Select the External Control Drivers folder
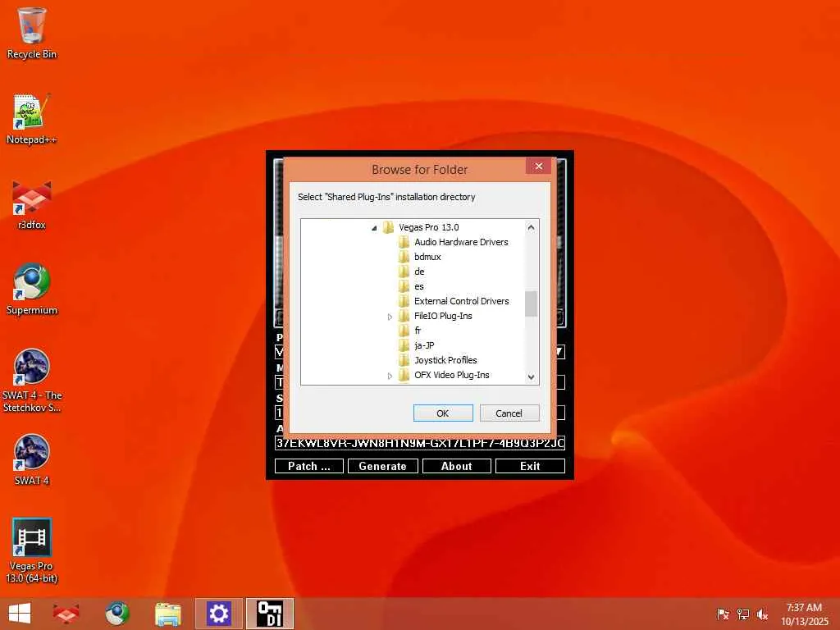The image size is (840, 630). 461,301
